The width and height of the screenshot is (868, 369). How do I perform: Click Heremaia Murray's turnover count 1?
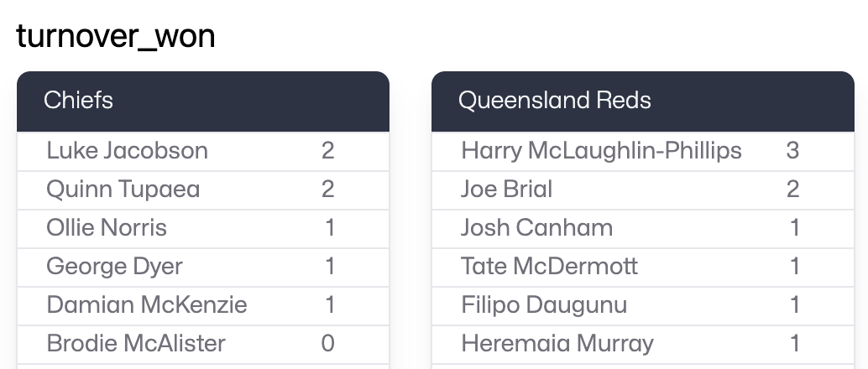[794, 343]
